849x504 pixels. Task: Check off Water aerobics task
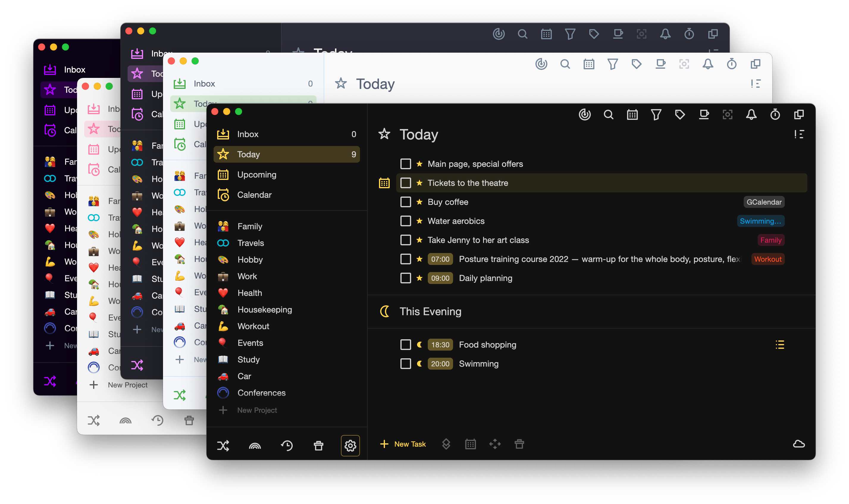click(405, 221)
